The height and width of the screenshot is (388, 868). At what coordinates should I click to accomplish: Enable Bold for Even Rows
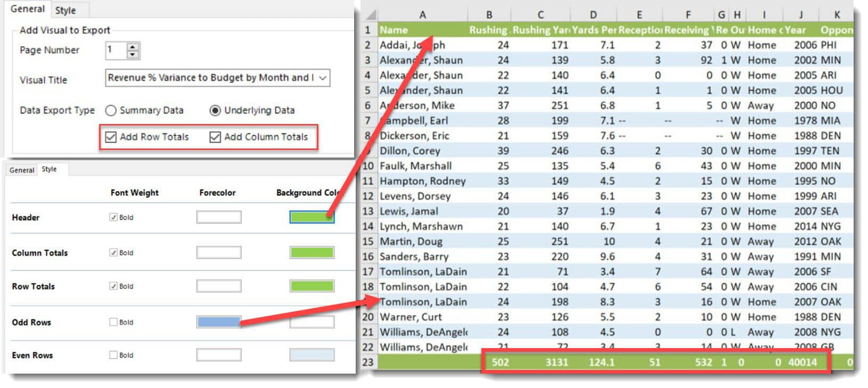[113, 355]
